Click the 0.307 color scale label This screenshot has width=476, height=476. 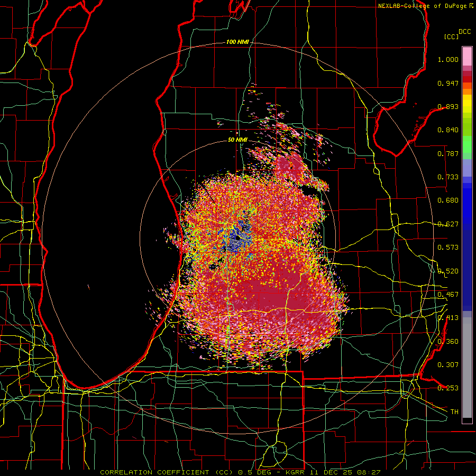point(448,365)
